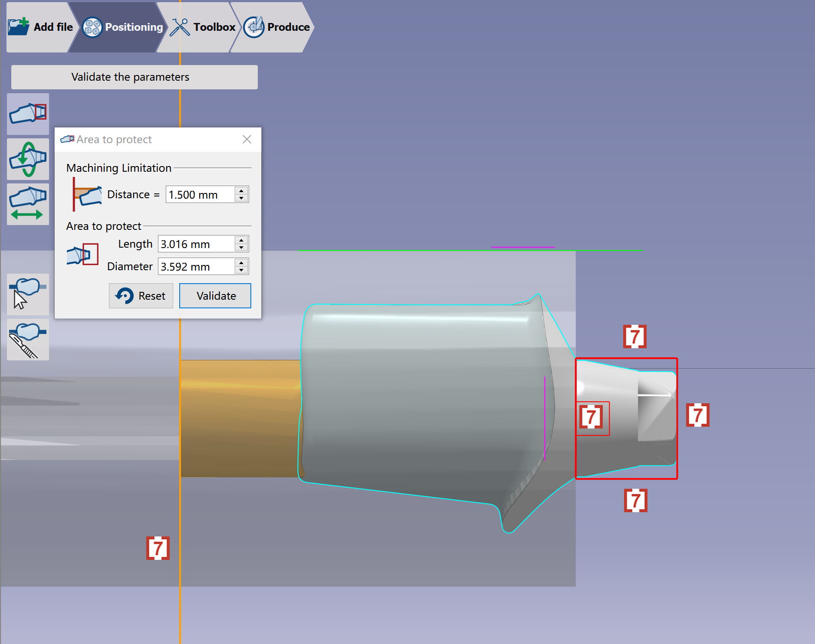Select the connector pick cursor tool icon
815x644 pixels.
click(x=28, y=294)
